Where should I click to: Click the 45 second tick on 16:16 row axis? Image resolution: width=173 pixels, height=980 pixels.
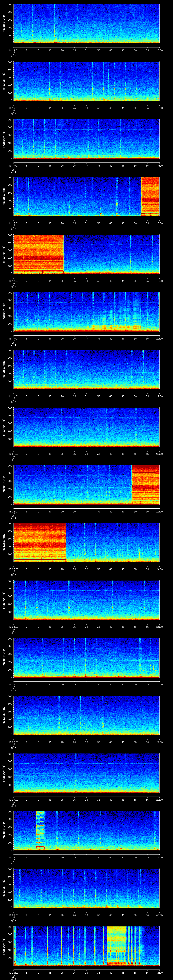coord(123,166)
